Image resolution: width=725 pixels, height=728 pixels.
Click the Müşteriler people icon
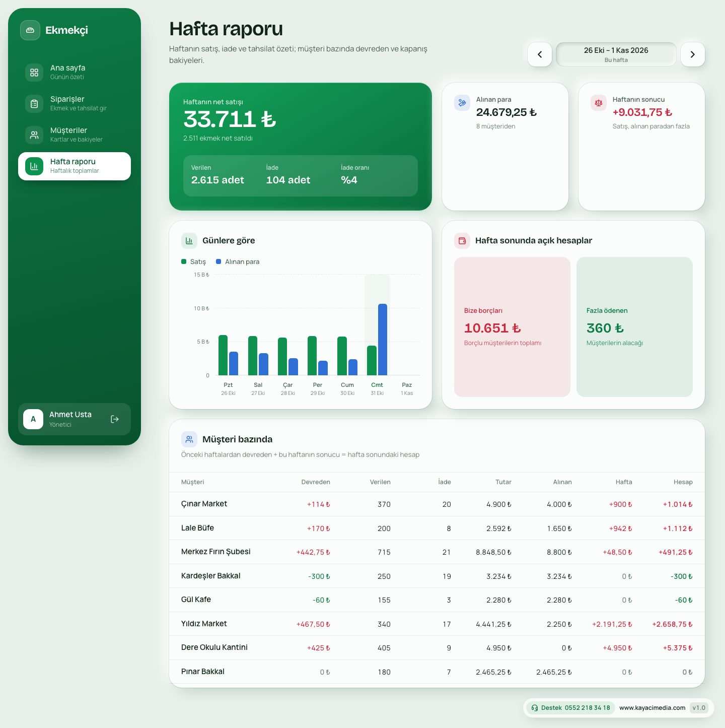34,135
